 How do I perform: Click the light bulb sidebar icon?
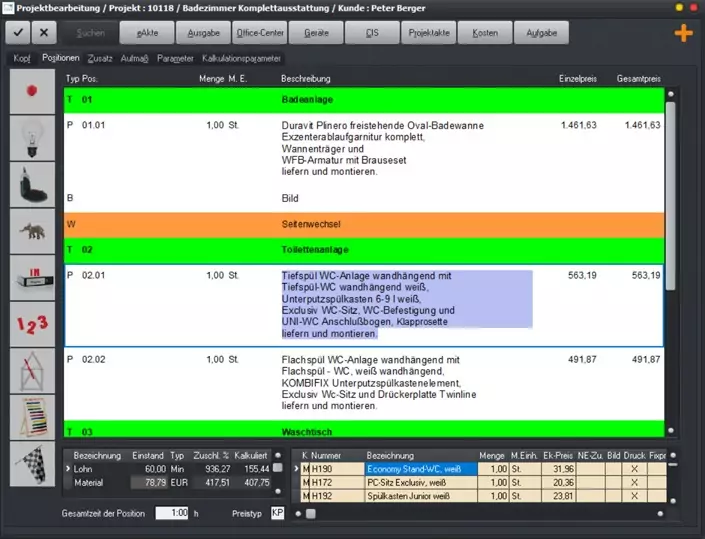tap(32, 138)
